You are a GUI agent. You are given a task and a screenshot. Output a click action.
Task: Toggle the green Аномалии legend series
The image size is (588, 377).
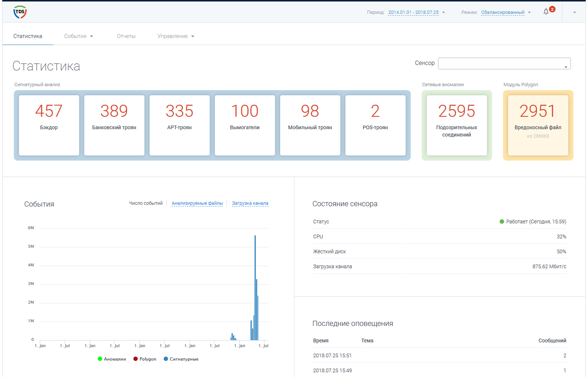point(112,359)
